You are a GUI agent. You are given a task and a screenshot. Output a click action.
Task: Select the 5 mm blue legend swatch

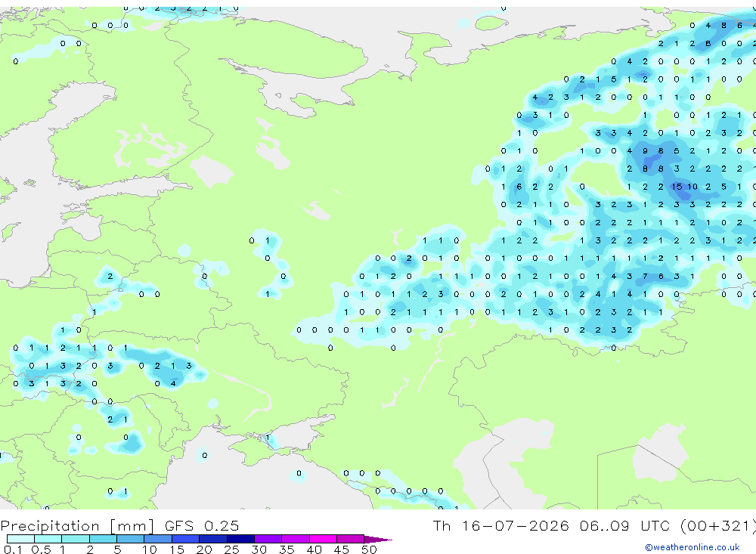point(130,539)
